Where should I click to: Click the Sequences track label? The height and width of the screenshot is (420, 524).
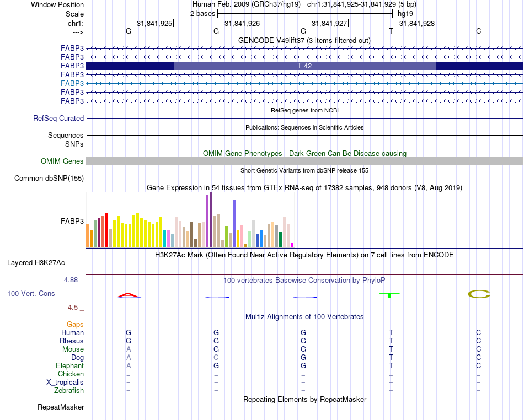(x=66, y=135)
